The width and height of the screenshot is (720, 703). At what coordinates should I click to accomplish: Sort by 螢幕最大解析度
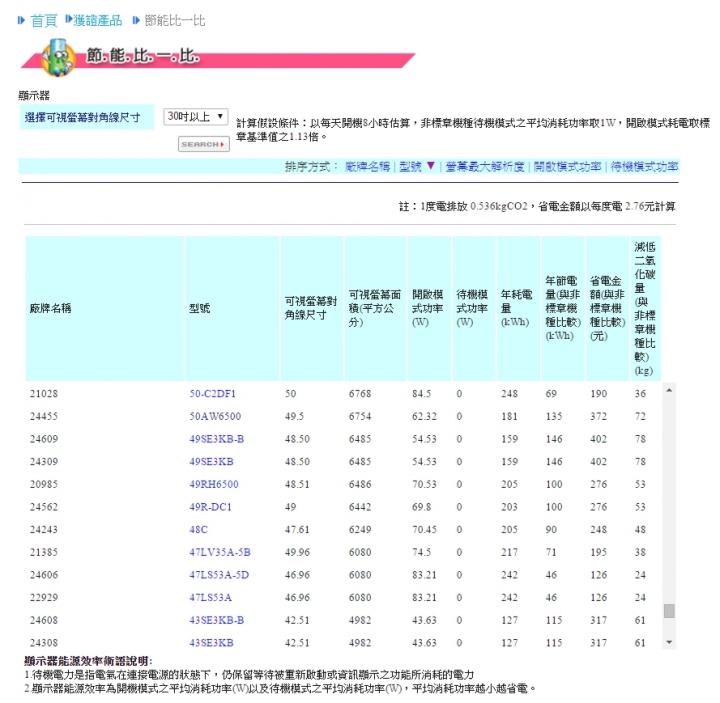click(485, 167)
